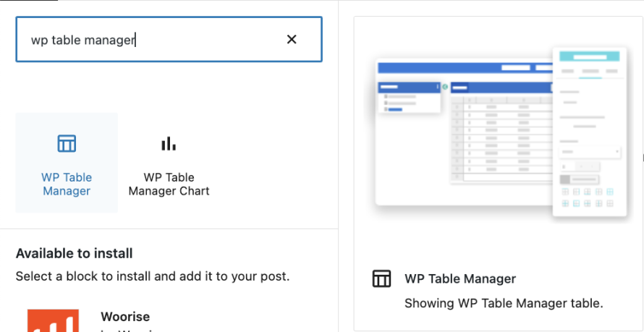Click the border-style grid icons in the preview
Screen dimensions: 644x332
coord(587,197)
